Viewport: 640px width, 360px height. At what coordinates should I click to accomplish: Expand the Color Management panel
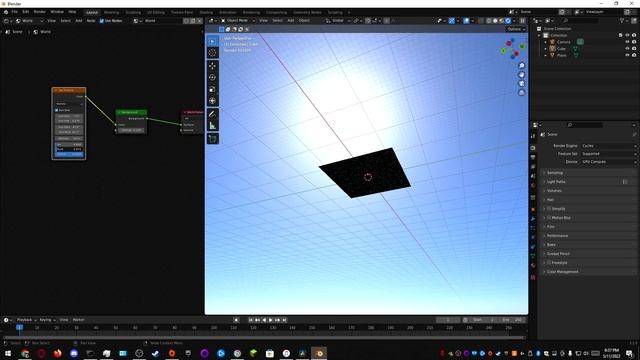tap(589, 272)
